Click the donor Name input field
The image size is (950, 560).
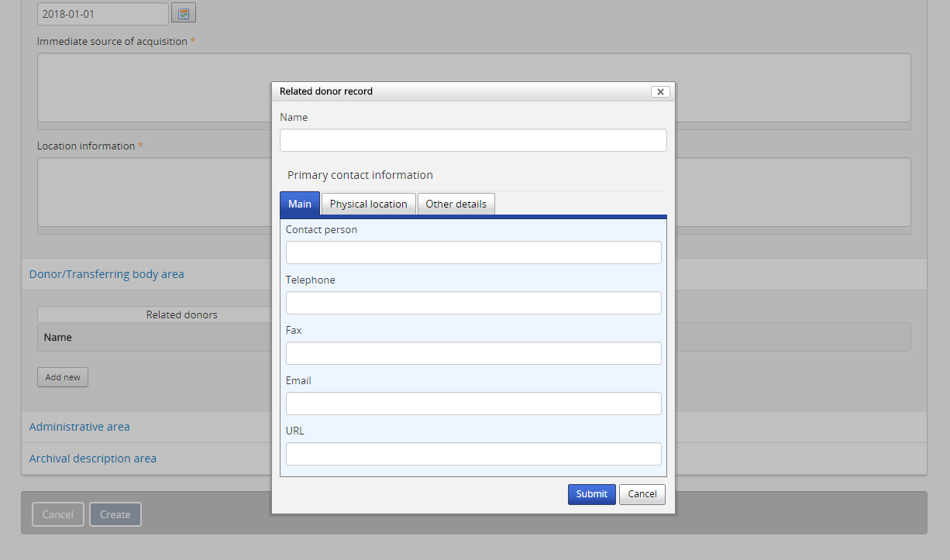click(473, 140)
